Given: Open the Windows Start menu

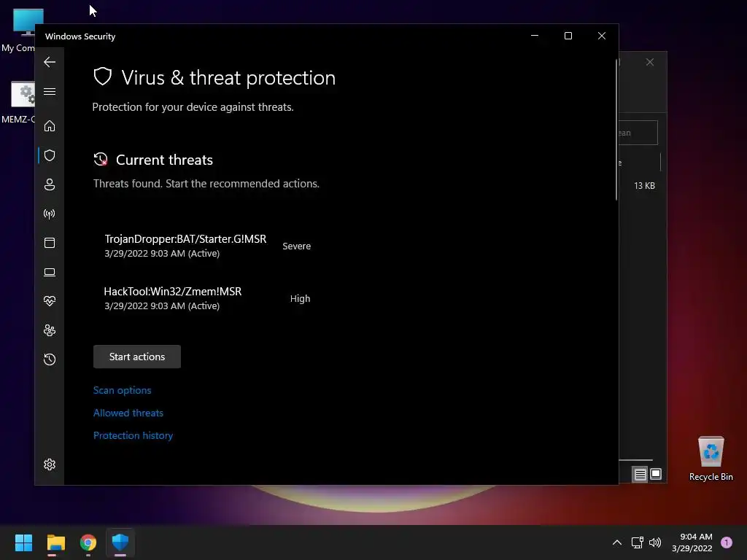Looking at the screenshot, I should click(23, 542).
